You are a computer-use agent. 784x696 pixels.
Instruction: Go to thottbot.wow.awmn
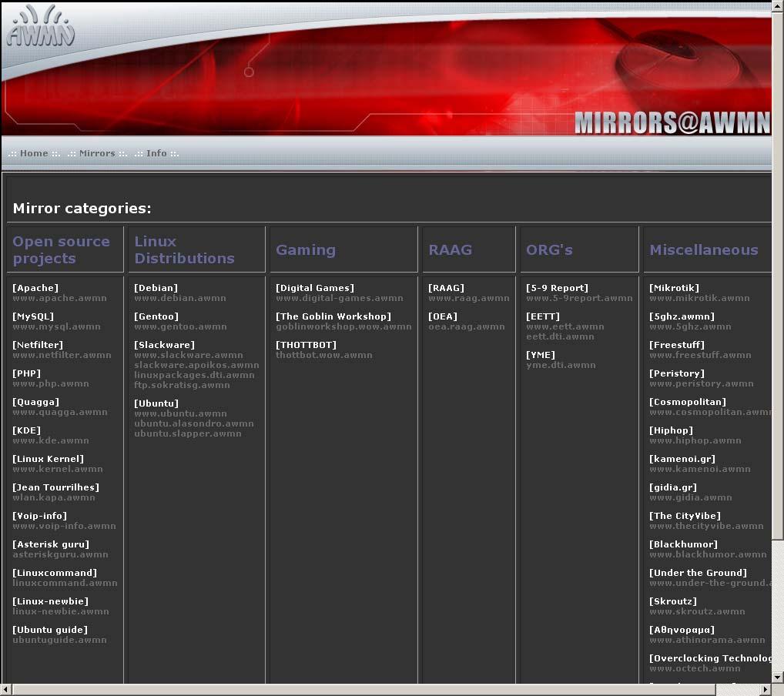(324, 355)
